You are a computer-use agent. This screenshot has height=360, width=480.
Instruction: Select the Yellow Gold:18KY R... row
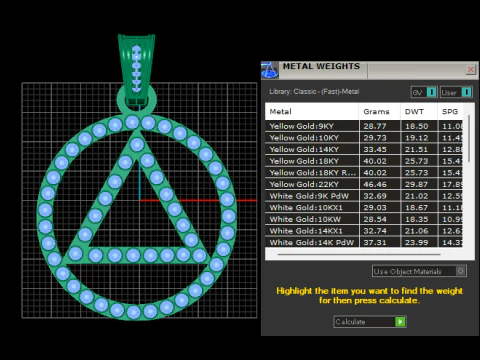point(364,173)
